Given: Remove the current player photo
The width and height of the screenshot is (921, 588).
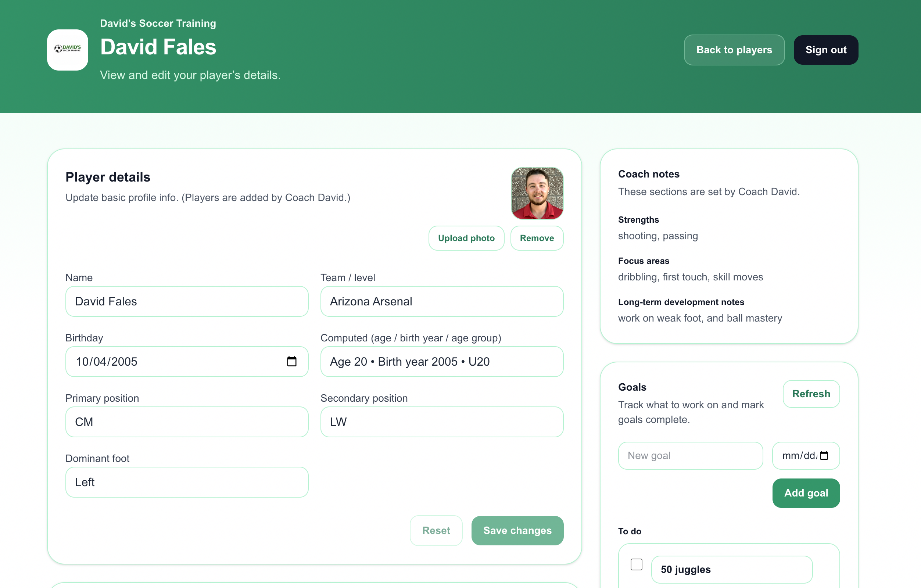Looking at the screenshot, I should point(537,238).
